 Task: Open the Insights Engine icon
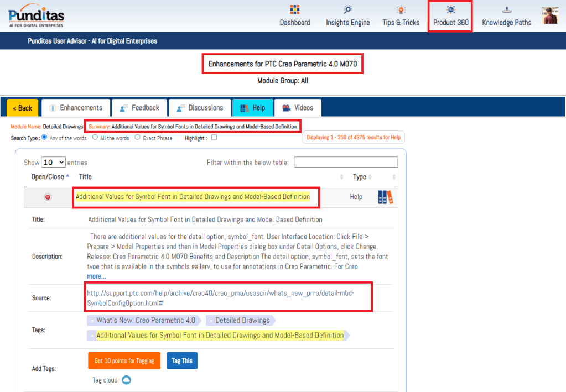(x=347, y=10)
